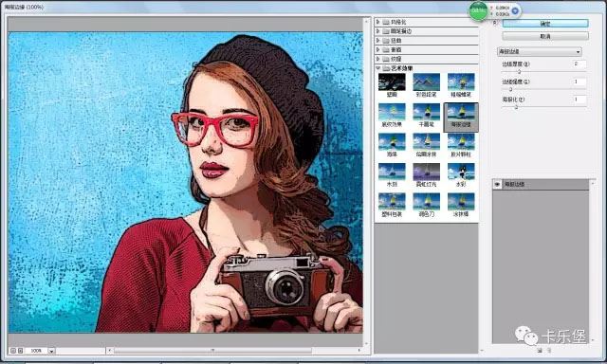Image resolution: width=607 pixels, height=364 pixels.
Task: Click the green circular floating widget
Action: click(478, 10)
